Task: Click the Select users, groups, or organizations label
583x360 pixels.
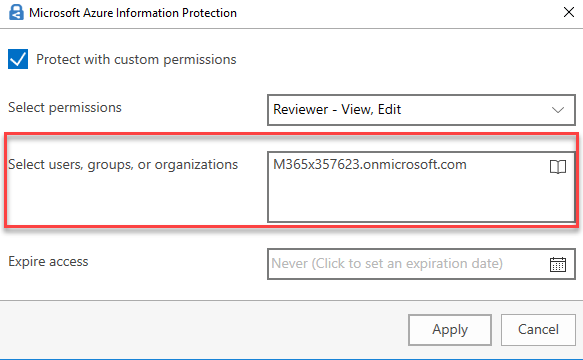Action: pos(123,165)
